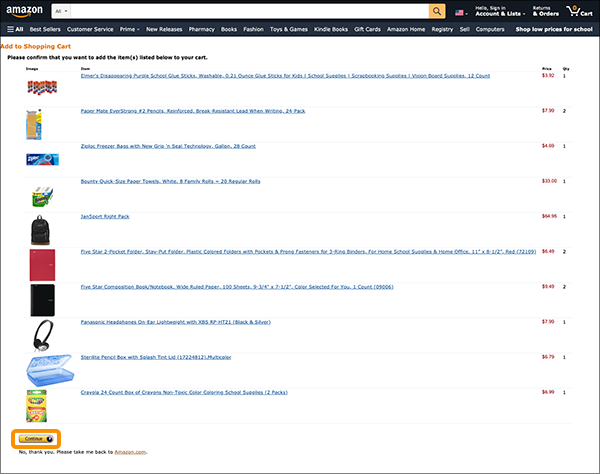Screen dimensions: 600x474
Task: Follow the Amazon.com back link
Action: click(130, 452)
